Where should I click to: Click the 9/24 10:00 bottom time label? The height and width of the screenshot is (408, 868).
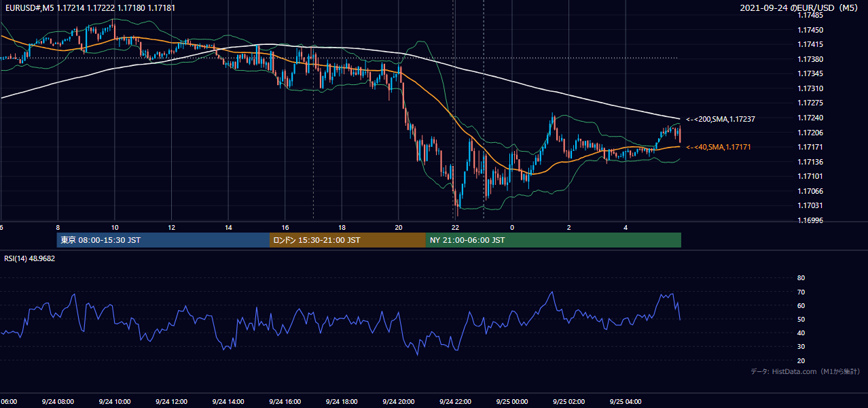point(114,402)
